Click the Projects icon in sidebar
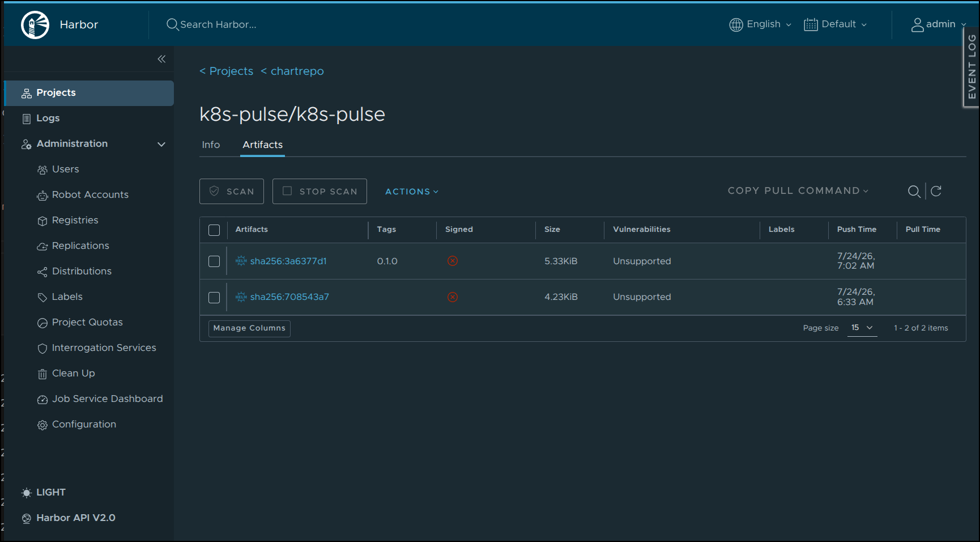The width and height of the screenshot is (980, 542). click(27, 93)
